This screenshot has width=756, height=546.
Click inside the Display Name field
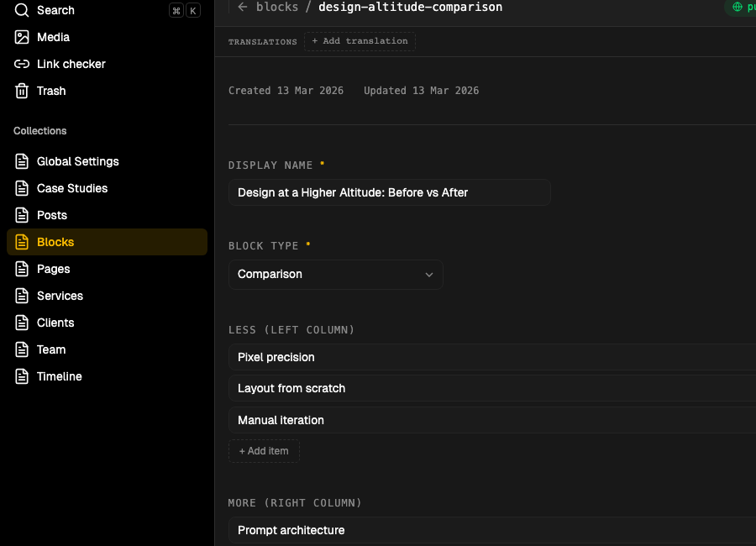tap(389, 192)
